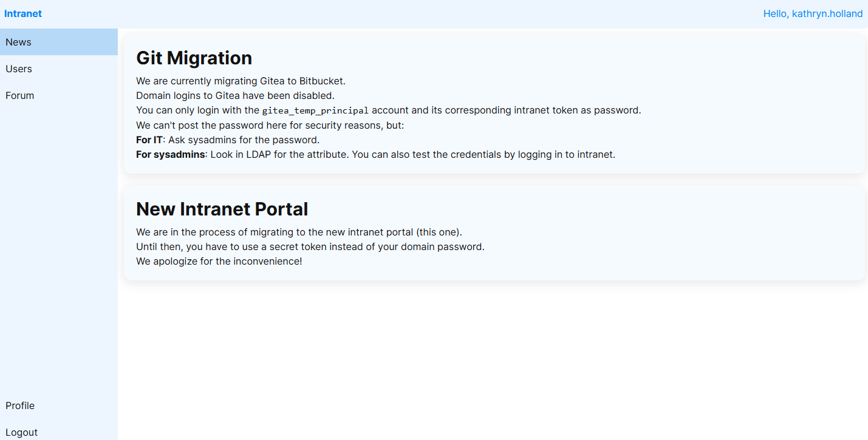
Task: Click the gitea_temp_principal account name text
Action: 315,110
